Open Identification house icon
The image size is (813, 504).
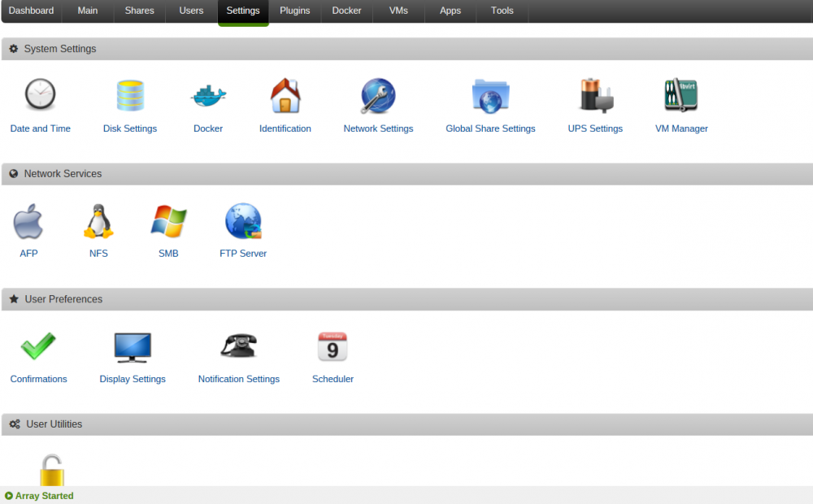pyautogui.click(x=285, y=95)
